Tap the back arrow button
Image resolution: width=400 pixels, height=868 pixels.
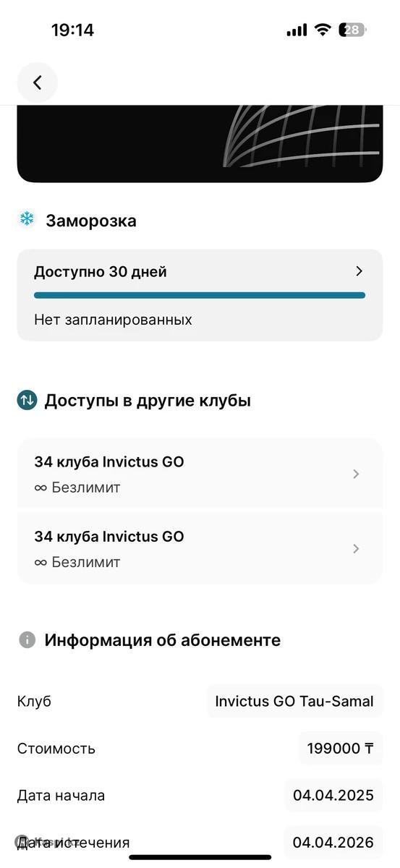point(37,82)
